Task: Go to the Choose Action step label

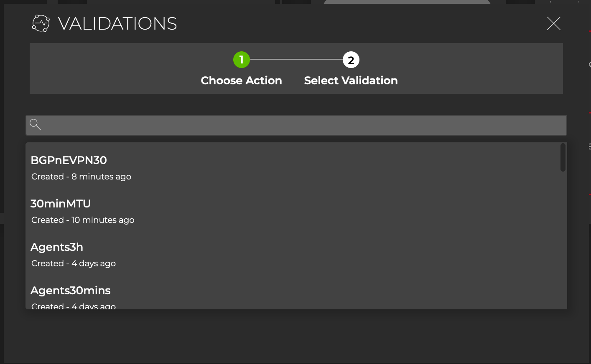Action: point(241,81)
